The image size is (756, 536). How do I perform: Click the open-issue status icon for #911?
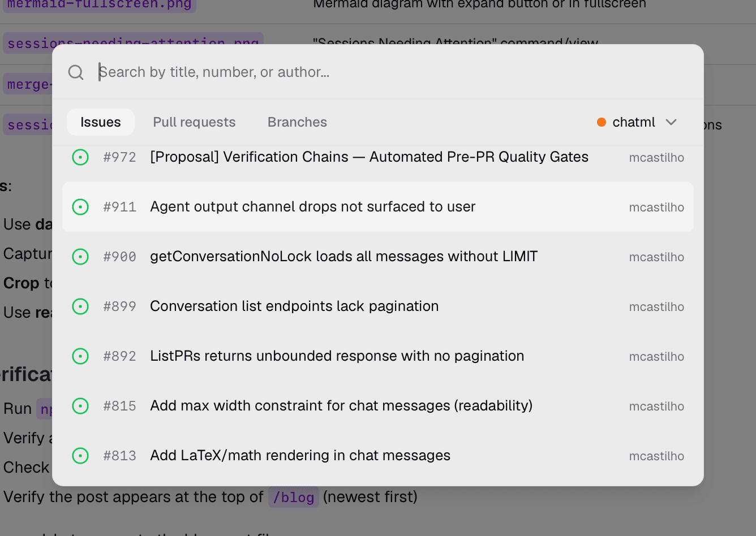coord(80,207)
